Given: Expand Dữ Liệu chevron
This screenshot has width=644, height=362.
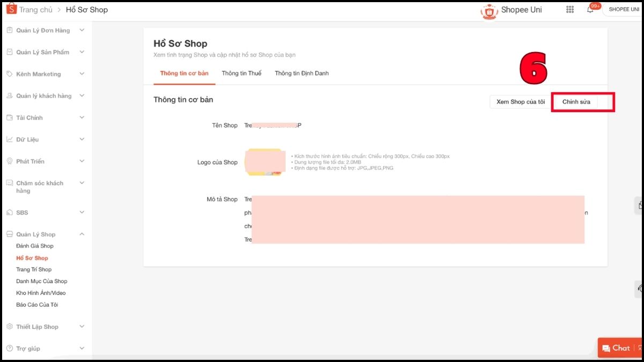Looking at the screenshot, I should pyautogui.click(x=82, y=139).
